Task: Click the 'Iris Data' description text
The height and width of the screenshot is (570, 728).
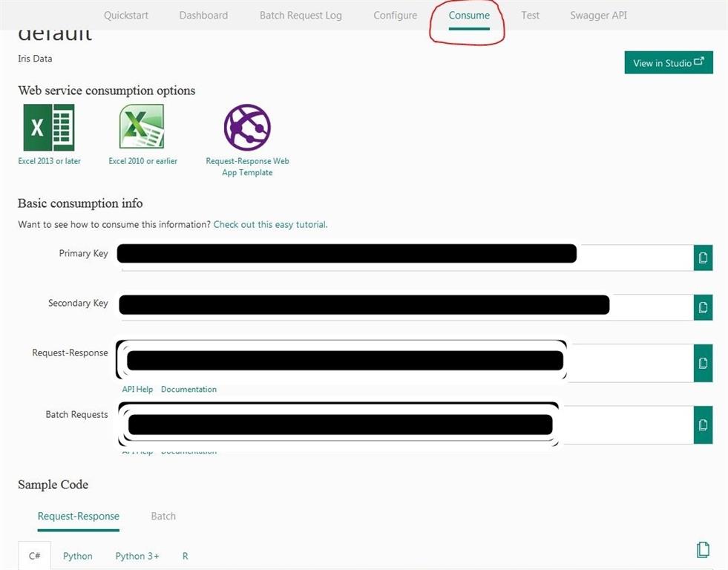Action: point(35,59)
